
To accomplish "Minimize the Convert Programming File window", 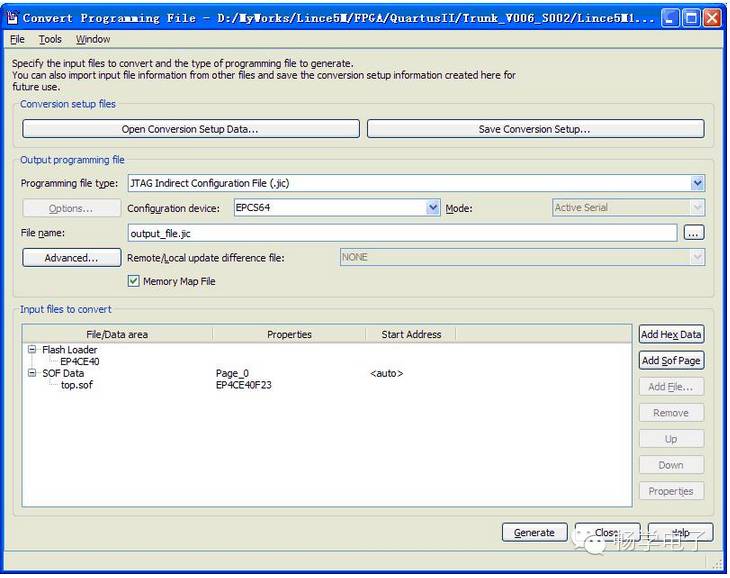I will (670, 18).
